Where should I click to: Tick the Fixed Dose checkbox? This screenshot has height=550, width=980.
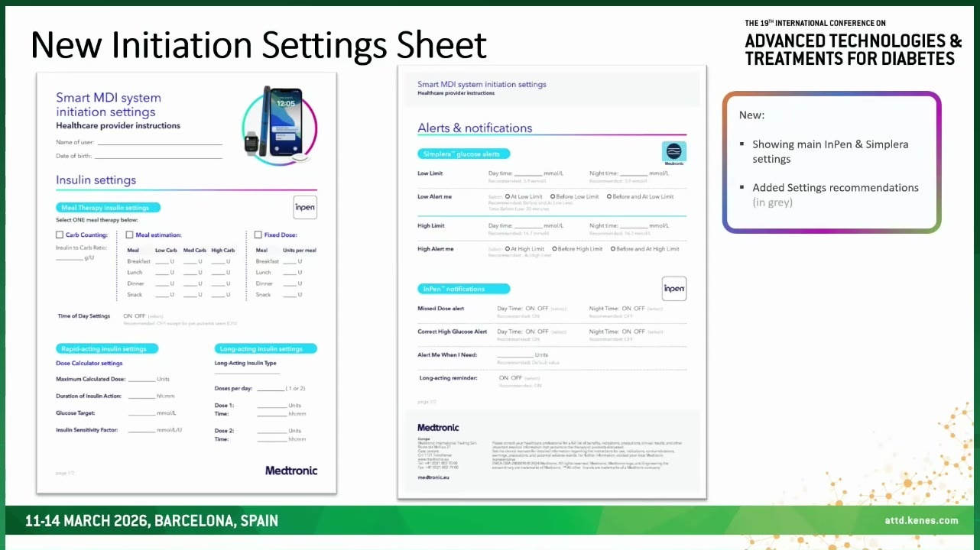tap(258, 235)
